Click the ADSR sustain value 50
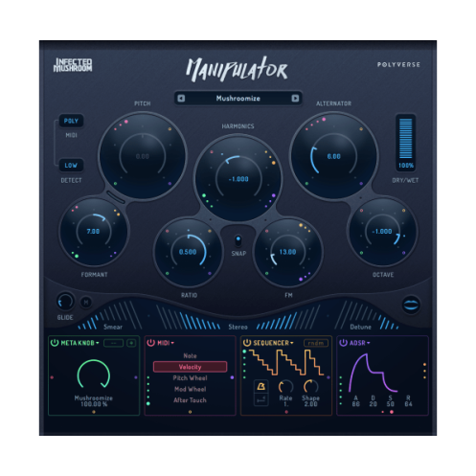The width and height of the screenshot is (476, 476). point(391,404)
